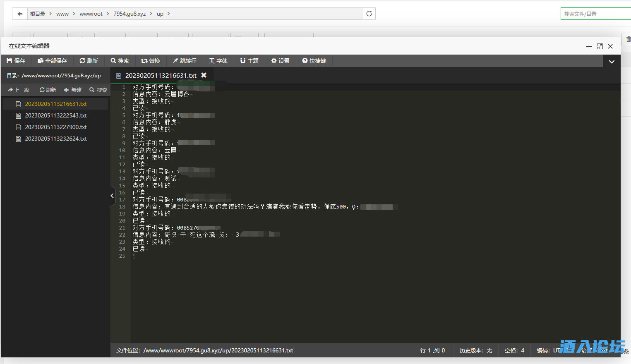Click the Save (保存) toolbar button
631x364 pixels.
16,61
